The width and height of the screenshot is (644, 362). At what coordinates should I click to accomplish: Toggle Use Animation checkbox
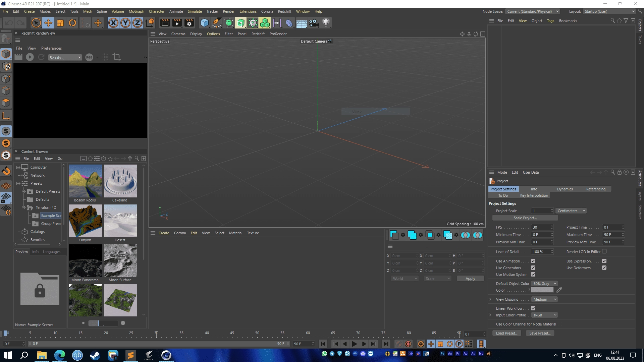(533, 261)
